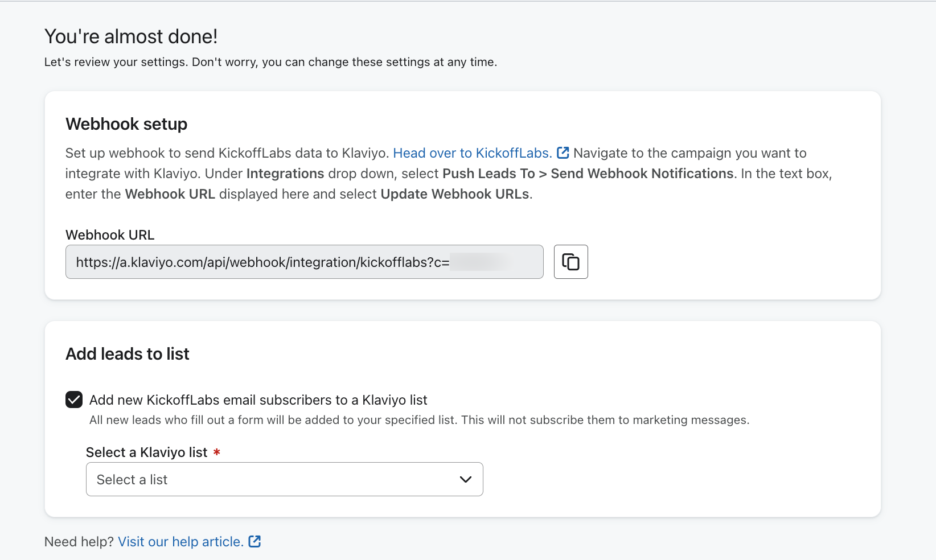
Task: Click external link icon beside KickoffLabs link
Action: [x=563, y=153]
